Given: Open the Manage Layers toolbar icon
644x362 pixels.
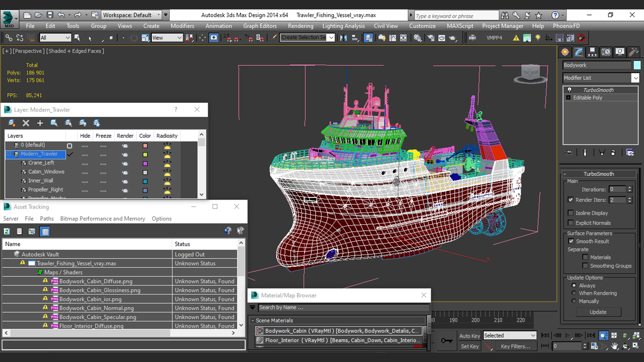Looking at the screenshot, I should pyautogui.click(x=368, y=38).
